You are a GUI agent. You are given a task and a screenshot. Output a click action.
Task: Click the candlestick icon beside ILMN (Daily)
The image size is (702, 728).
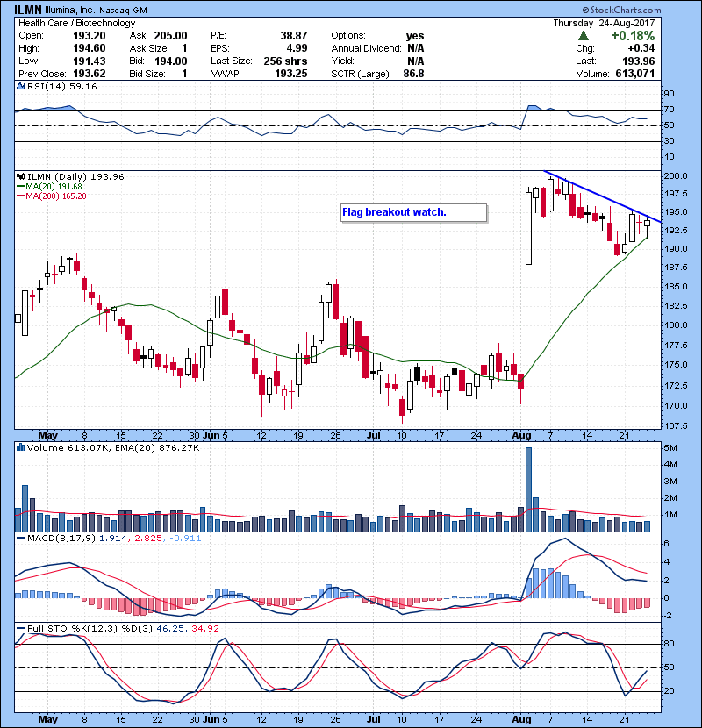click(x=20, y=176)
